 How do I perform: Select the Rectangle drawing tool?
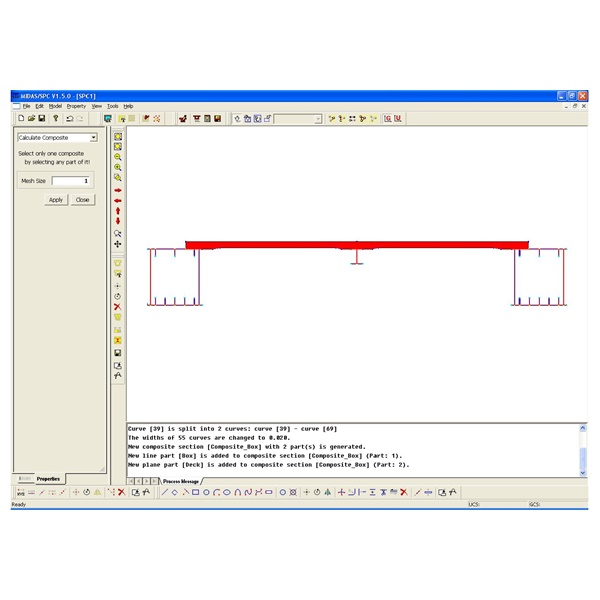coord(196,492)
